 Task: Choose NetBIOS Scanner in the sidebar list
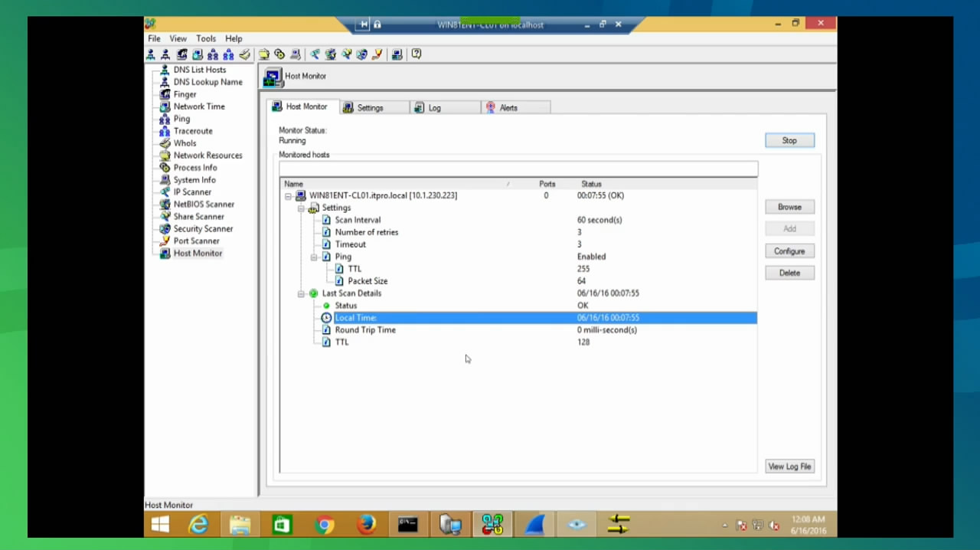coord(204,205)
